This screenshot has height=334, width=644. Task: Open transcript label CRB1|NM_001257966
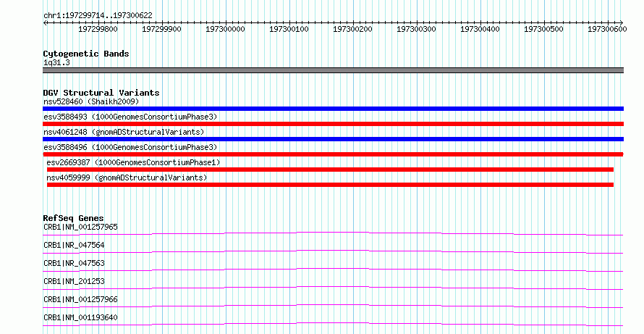[x=80, y=300]
